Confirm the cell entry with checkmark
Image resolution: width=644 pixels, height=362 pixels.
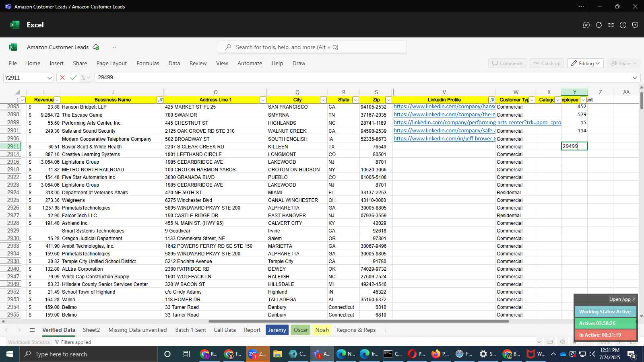click(x=73, y=78)
